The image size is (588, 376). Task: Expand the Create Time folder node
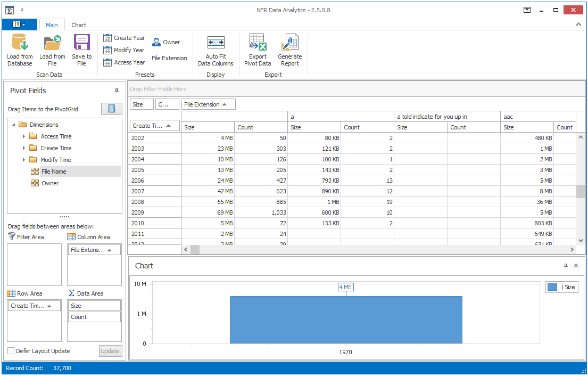[24, 148]
